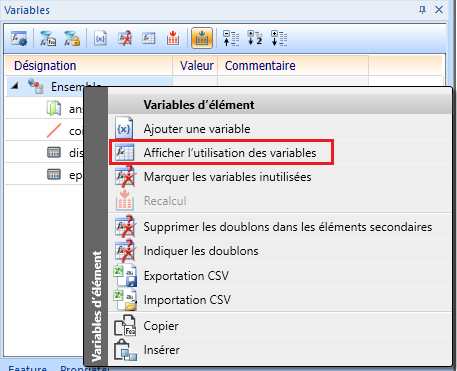Image resolution: width=457 pixels, height=371 pixels.
Task: Click toolbar fx icon with red cross
Action: pyautogui.click(x=125, y=38)
